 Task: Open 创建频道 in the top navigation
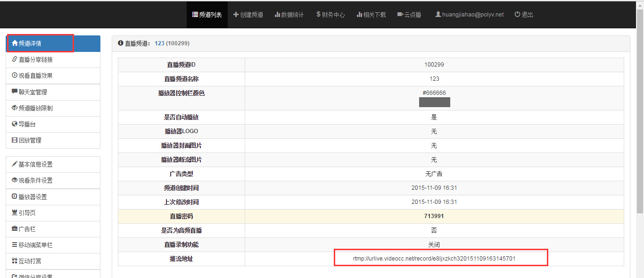pyautogui.click(x=248, y=15)
